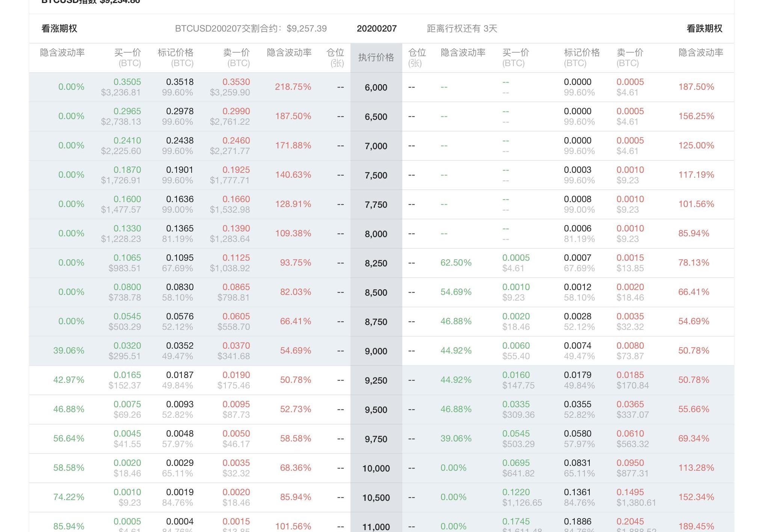The height and width of the screenshot is (532, 758).
Task: Click put bid 0.0060 at strike 9,000
Action: pyautogui.click(x=516, y=346)
